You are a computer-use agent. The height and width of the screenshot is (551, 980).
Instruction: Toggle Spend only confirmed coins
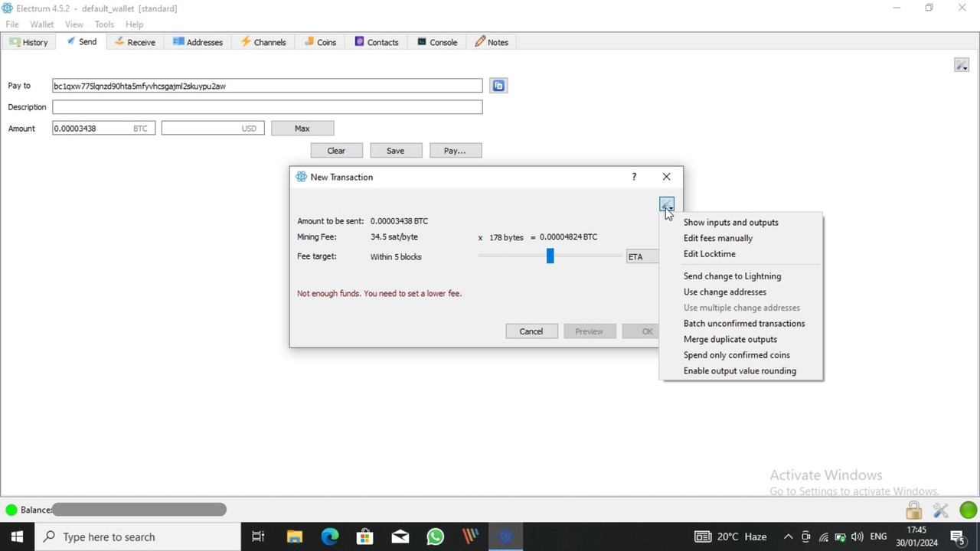pyautogui.click(x=741, y=355)
